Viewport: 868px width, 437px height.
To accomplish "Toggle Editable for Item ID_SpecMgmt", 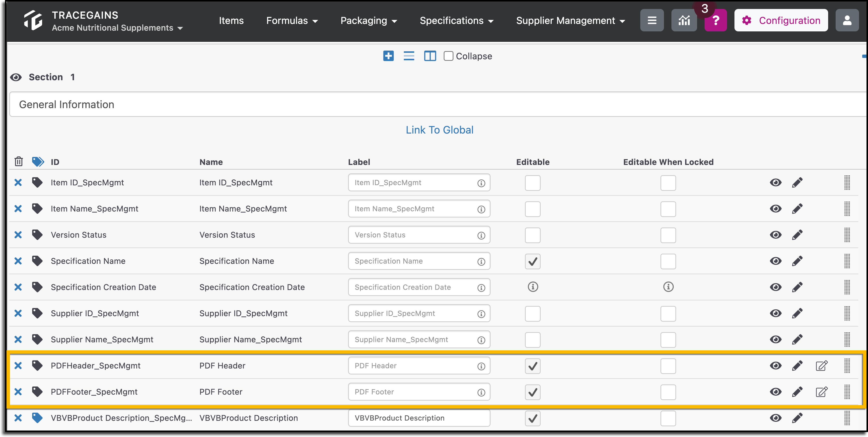I will [x=532, y=183].
